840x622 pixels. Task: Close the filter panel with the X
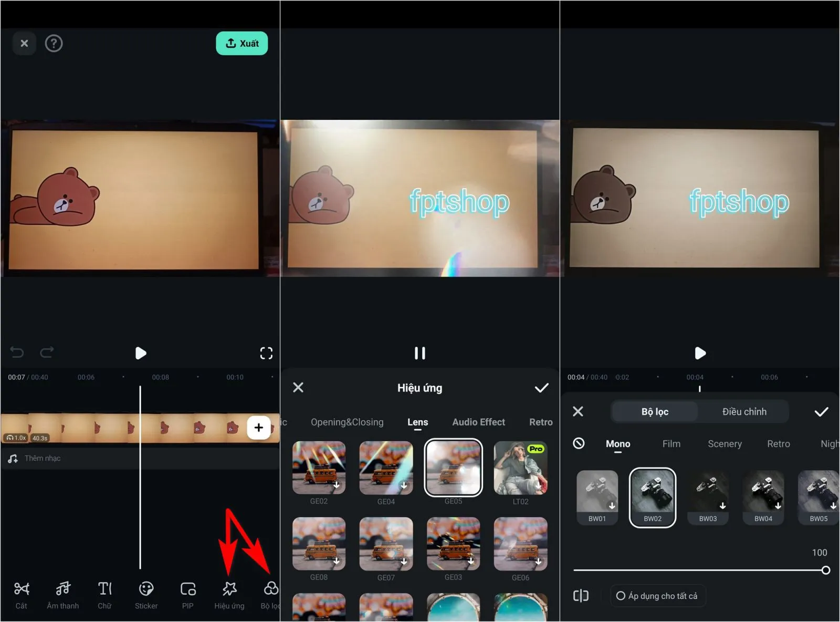point(578,411)
